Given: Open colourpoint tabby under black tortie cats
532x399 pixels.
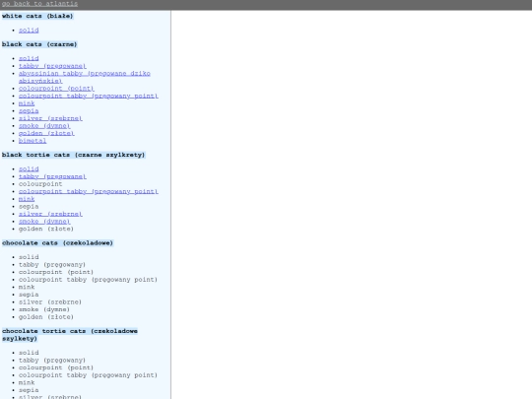Looking at the screenshot, I should click(x=89, y=191).
